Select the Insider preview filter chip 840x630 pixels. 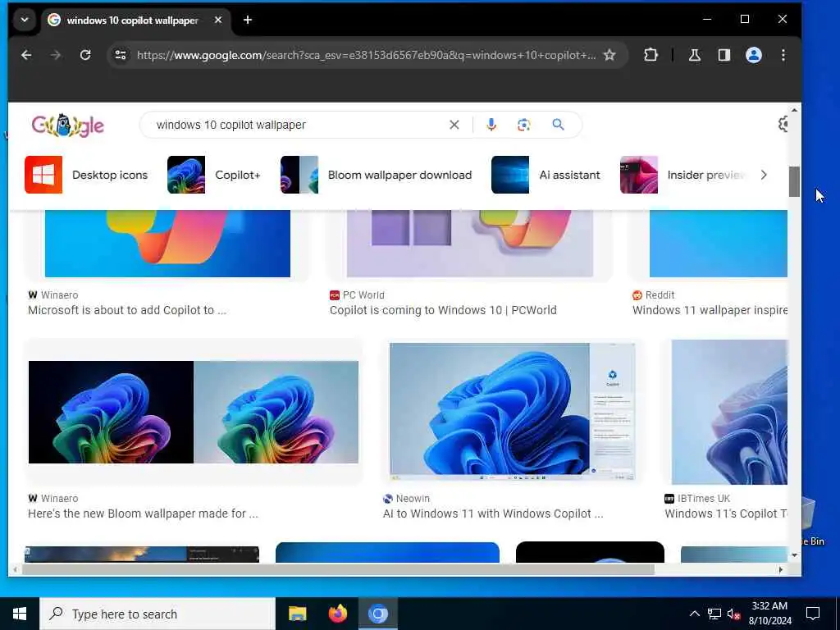pos(683,175)
